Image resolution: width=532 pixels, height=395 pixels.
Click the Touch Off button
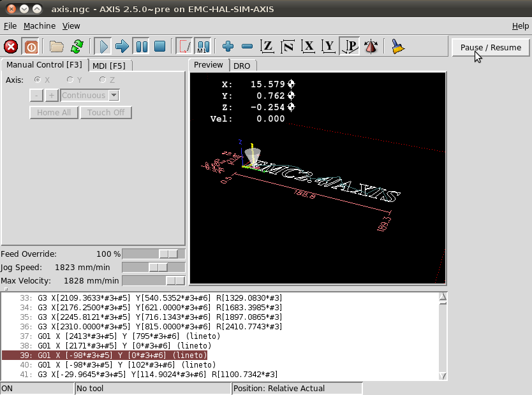[106, 113]
